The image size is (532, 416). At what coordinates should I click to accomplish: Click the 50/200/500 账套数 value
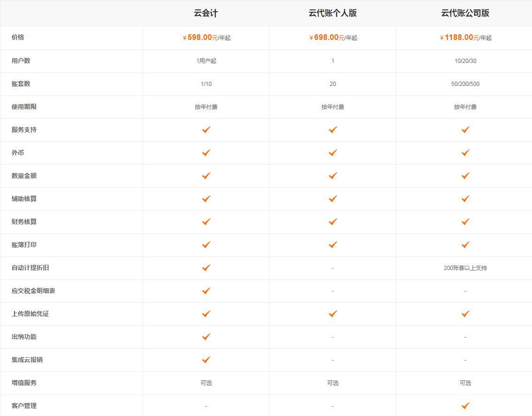[465, 84]
